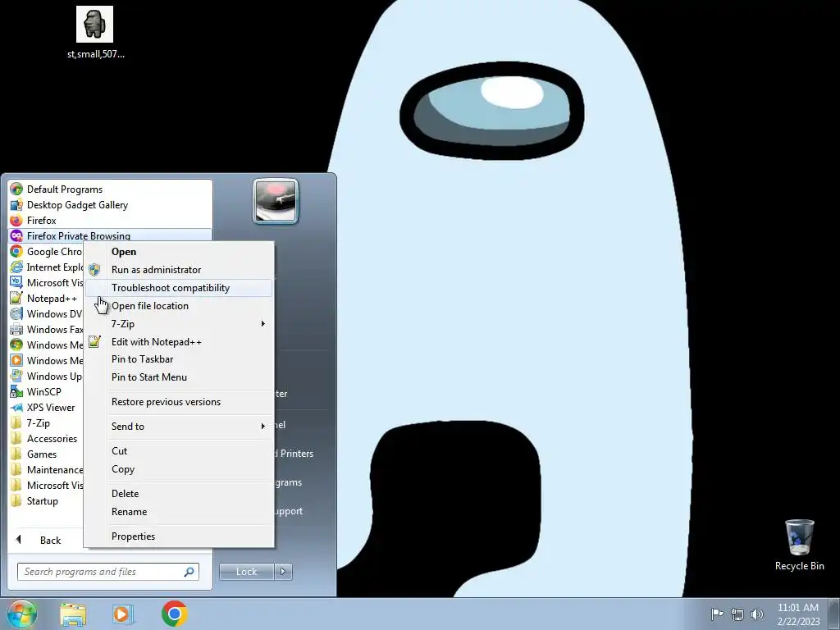Launch Google Chrome from the taskbar
840x630 pixels.
pyautogui.click(x=174, y=614)
